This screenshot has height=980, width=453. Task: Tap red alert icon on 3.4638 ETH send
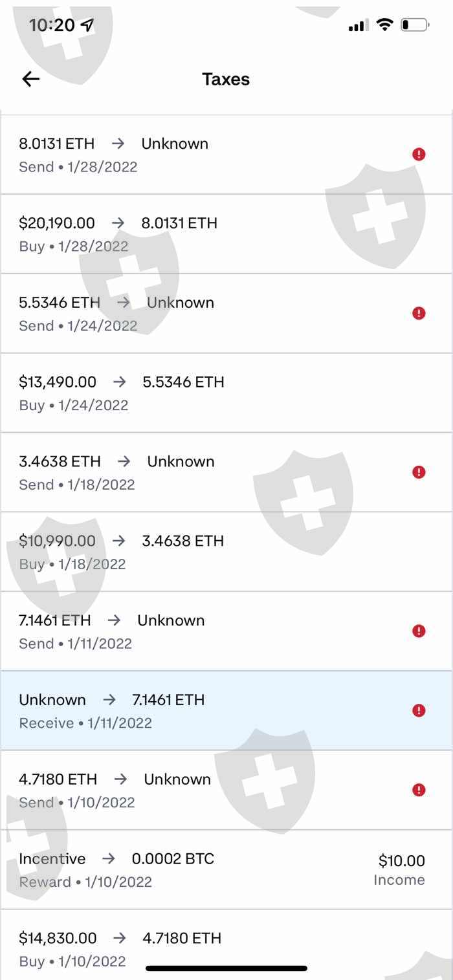click(x=419, y=472)
